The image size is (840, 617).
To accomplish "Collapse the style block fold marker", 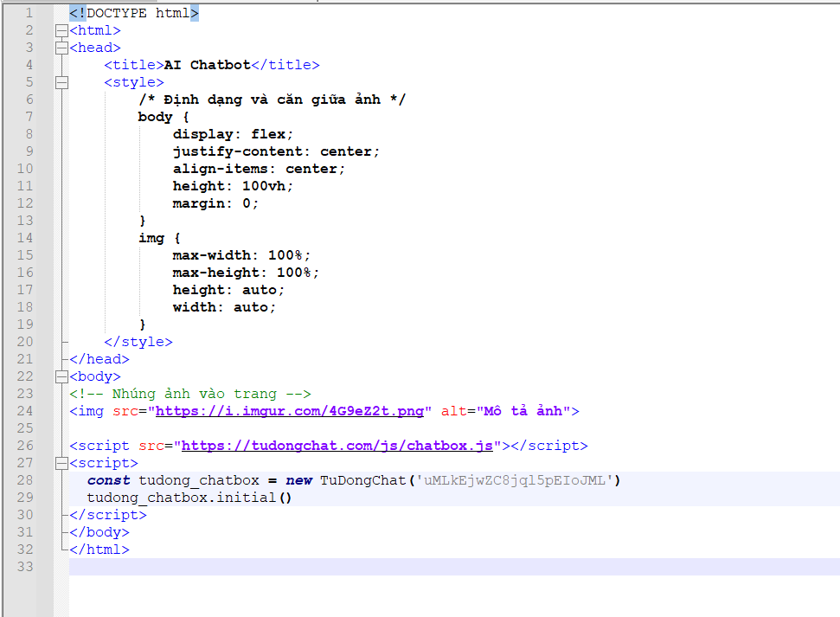I will [61, 82].
